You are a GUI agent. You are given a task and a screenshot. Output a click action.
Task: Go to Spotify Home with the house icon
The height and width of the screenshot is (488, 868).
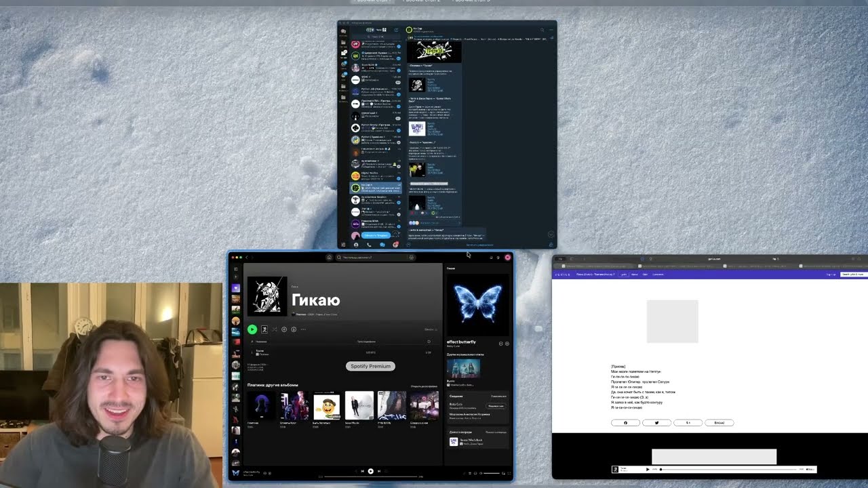point(329,257)
